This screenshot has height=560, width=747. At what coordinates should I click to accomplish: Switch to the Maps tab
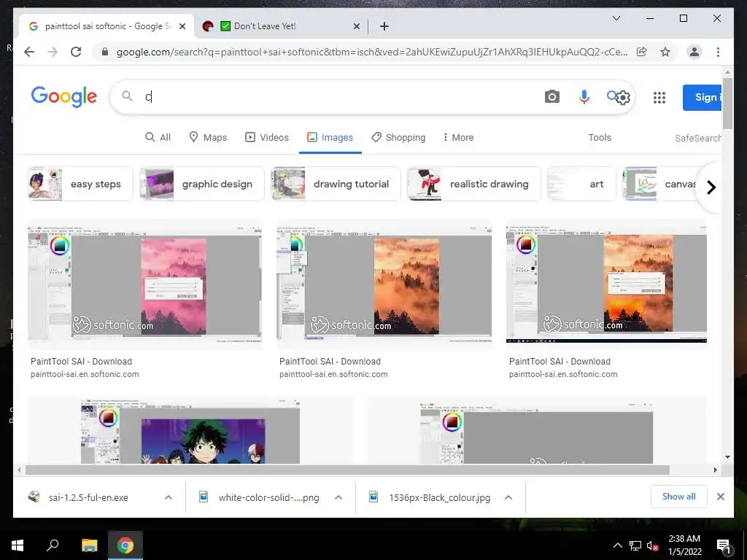[x=208, y=138]
